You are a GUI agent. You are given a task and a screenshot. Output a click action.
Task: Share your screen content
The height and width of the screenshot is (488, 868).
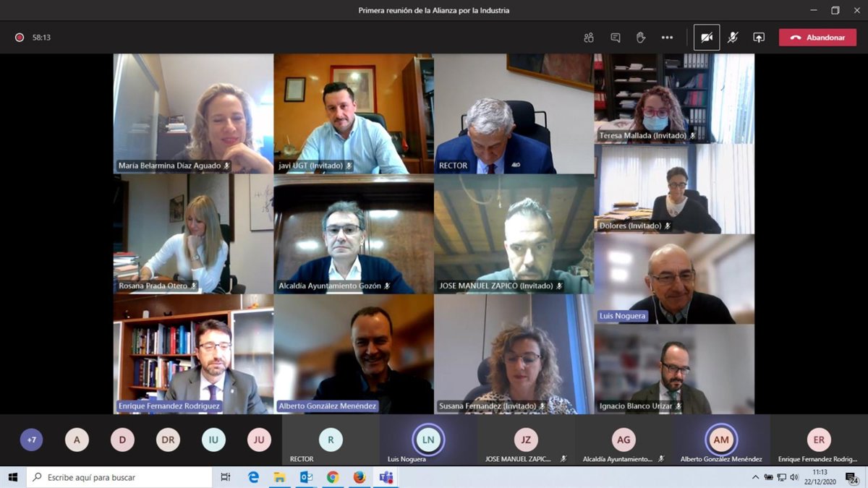pyautogui.click(x=759, y=38)
